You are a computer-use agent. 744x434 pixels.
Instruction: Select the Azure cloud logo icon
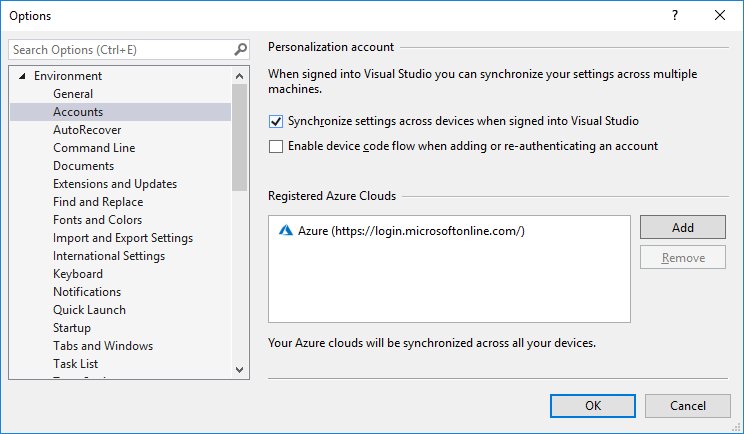click(286, 231)
